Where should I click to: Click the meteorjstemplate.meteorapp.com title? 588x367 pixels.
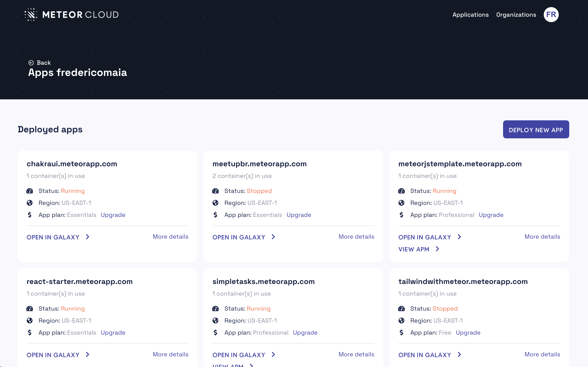pyautogui.click(x=460, y=164)
